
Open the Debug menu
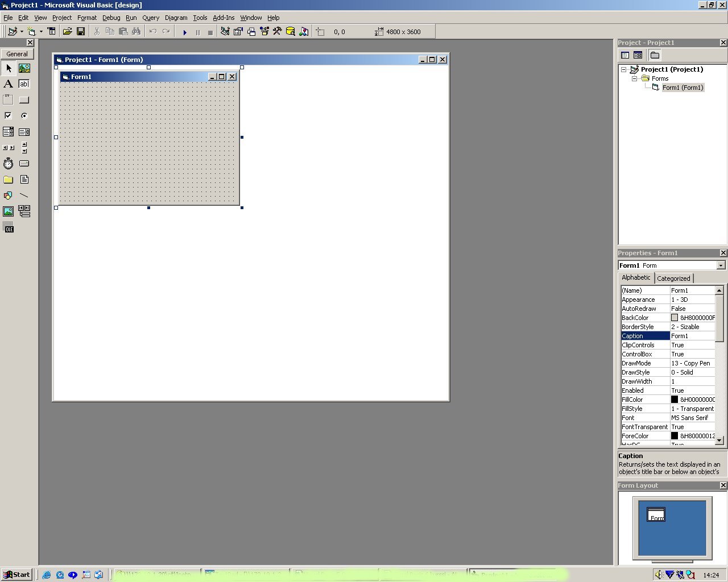pyautogui.click(x=111, y=18)
